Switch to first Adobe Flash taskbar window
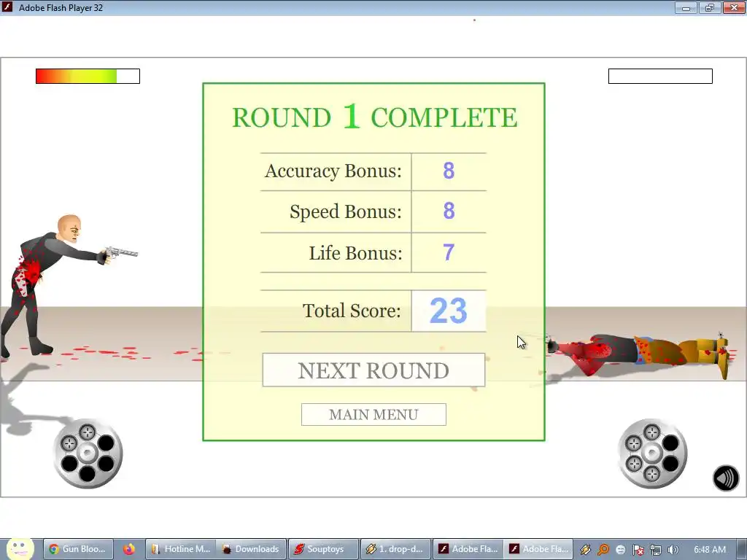 [x=468, y=549]
